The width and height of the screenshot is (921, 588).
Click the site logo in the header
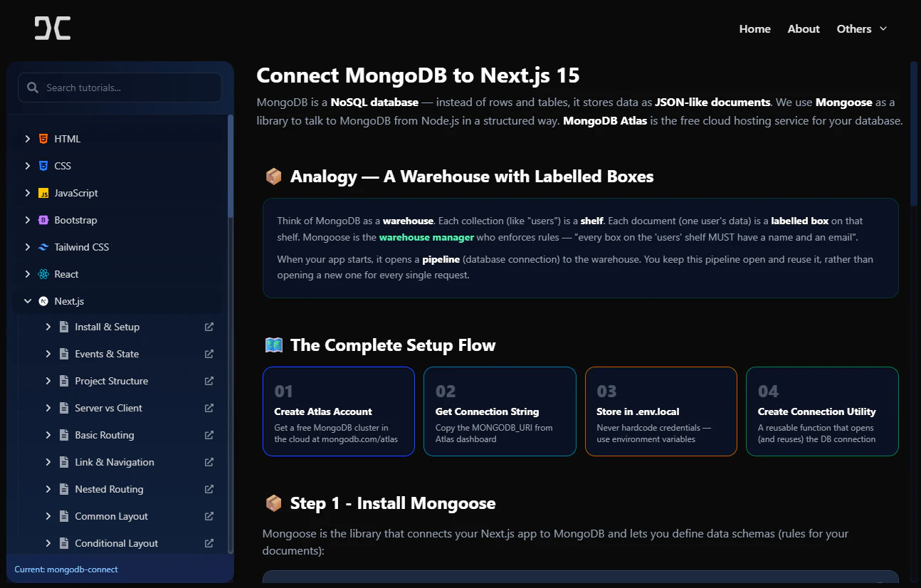51,28
